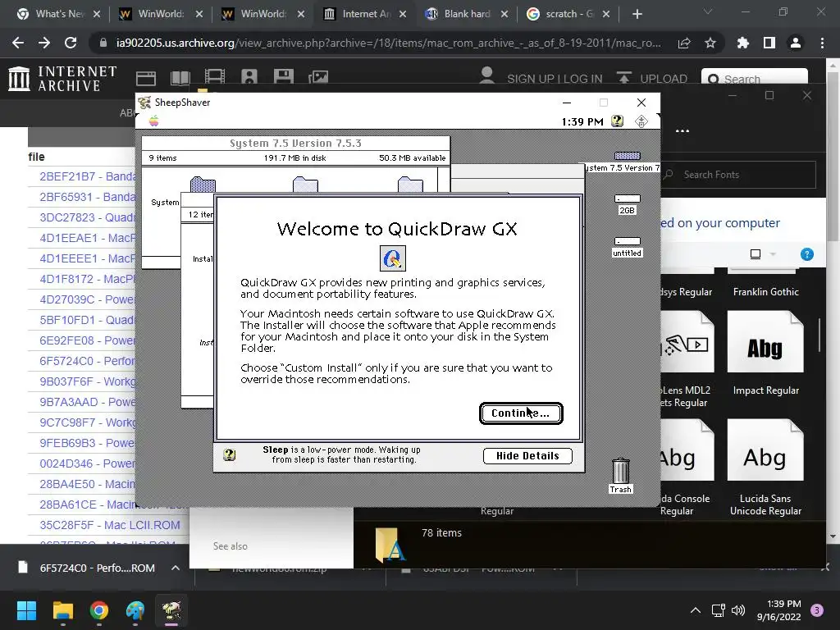Open the Application menu icon in Mac menu bar
Viewport: 840px width, 630px height.
click(x=641, y=121)
